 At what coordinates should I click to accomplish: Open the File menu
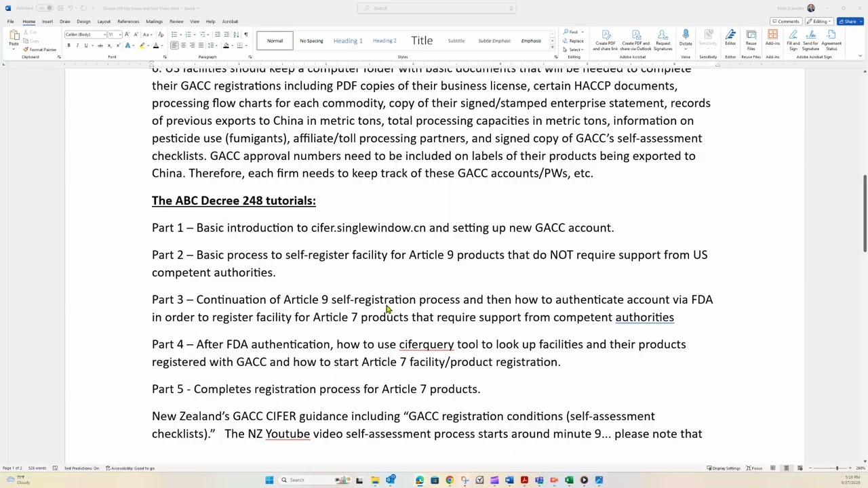point(10,21)
